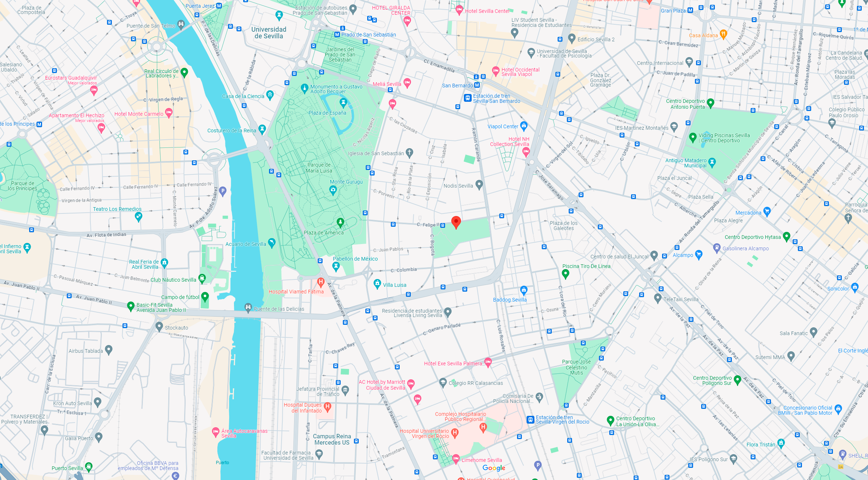Click the Plaza de América park marker
Screen dimensions: 868x480
[340, 222]
